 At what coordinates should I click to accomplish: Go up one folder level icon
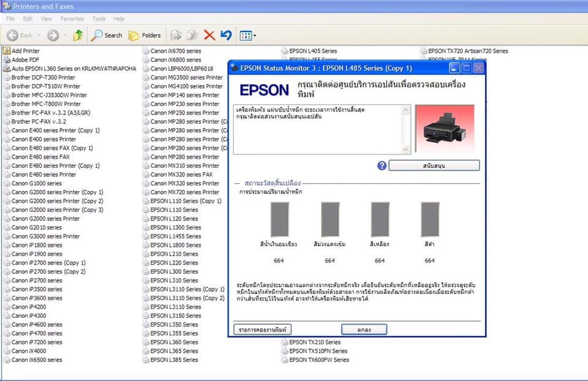[78, 36]
